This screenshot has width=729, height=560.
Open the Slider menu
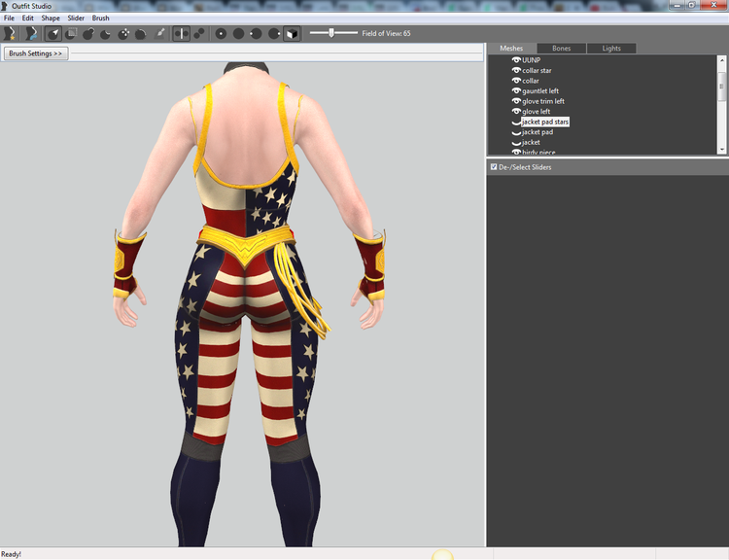coord(76,18)
